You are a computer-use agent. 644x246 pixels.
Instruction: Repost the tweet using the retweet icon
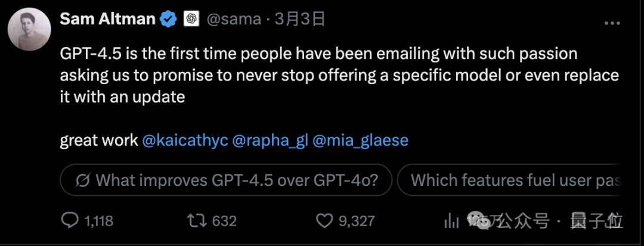(x=195, y=221)
